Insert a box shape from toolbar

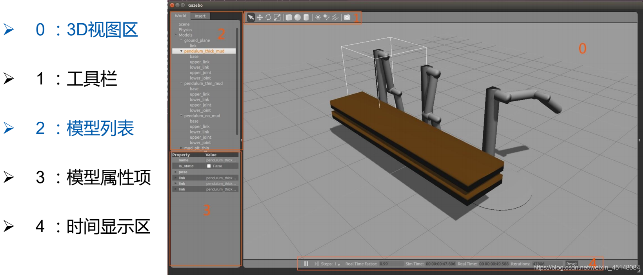pos(289,17)
